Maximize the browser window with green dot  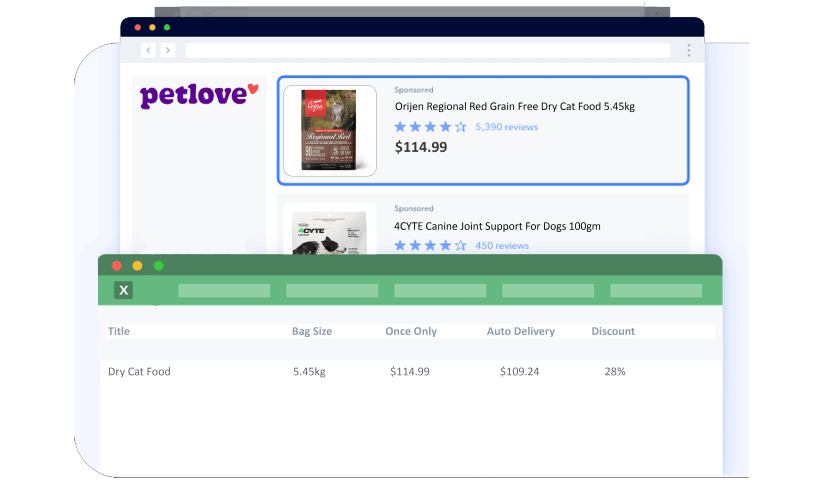pos(167,27)
